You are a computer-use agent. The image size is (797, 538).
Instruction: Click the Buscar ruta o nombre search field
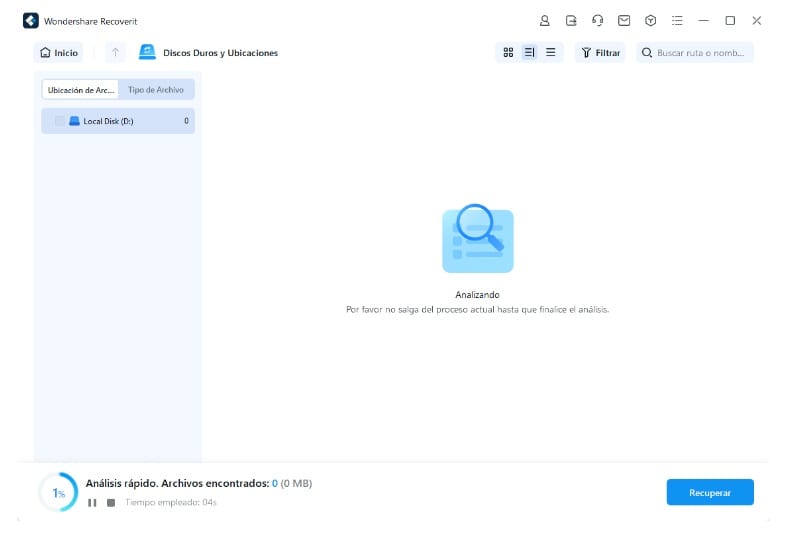point(695,52)
